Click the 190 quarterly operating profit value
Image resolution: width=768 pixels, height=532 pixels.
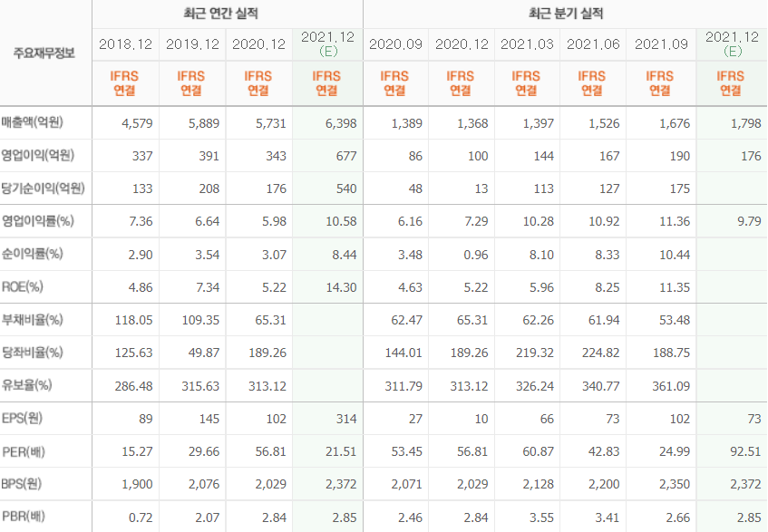[x=680, y=156]
